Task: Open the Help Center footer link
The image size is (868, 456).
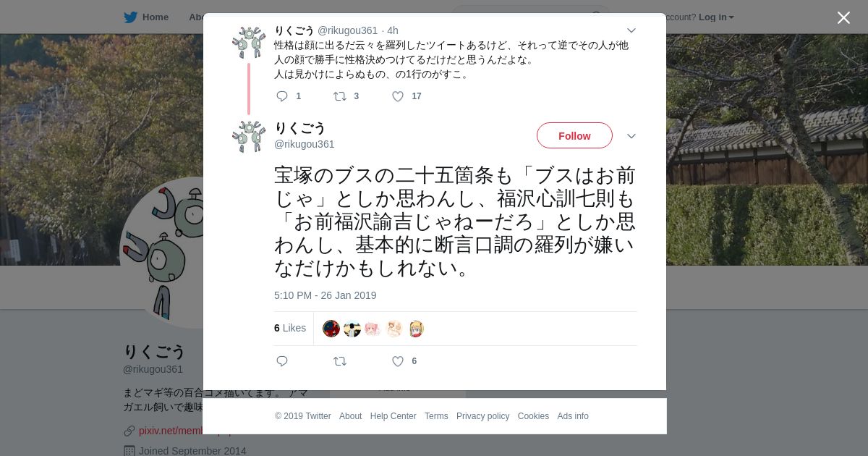Action: 393,416
